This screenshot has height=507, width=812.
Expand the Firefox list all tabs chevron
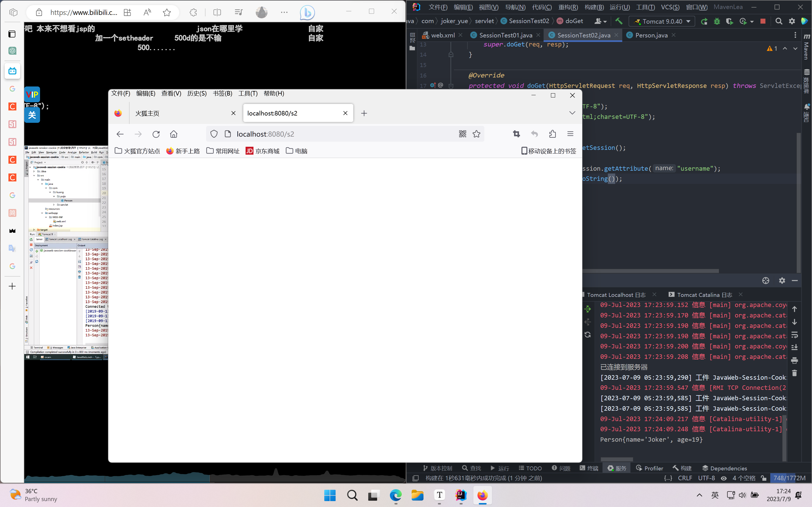coord(572,113)
